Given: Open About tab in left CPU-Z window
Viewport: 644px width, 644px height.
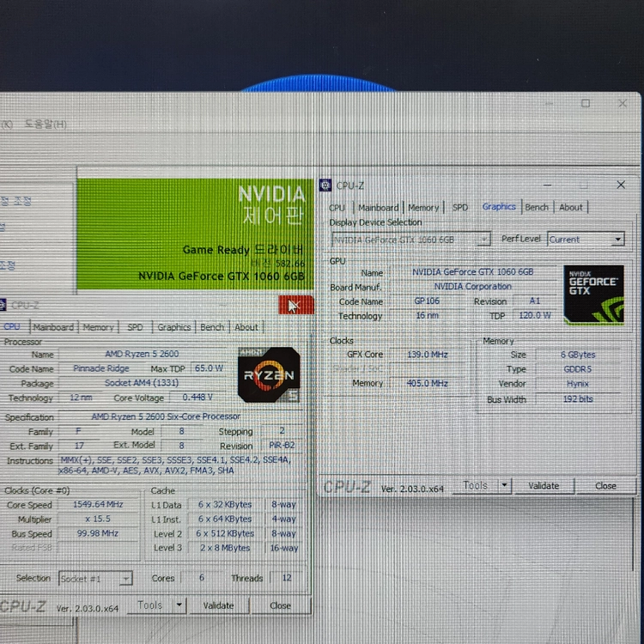Looking at the screenshot, I should [246, 327].
